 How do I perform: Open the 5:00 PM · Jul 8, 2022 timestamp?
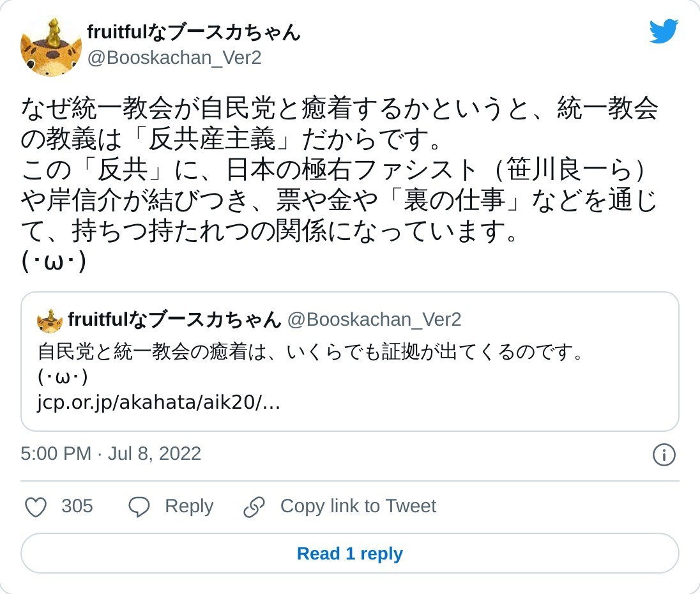tap(111, 453)
